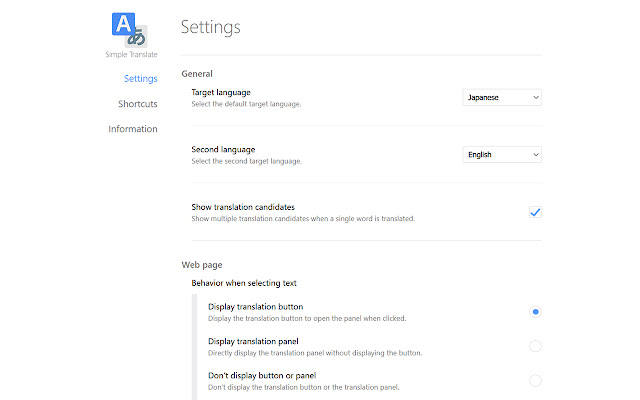The height and width of the screenshot is (400, 640).
Task: Click the Show translation candidates label
Action: click(243, 207)
